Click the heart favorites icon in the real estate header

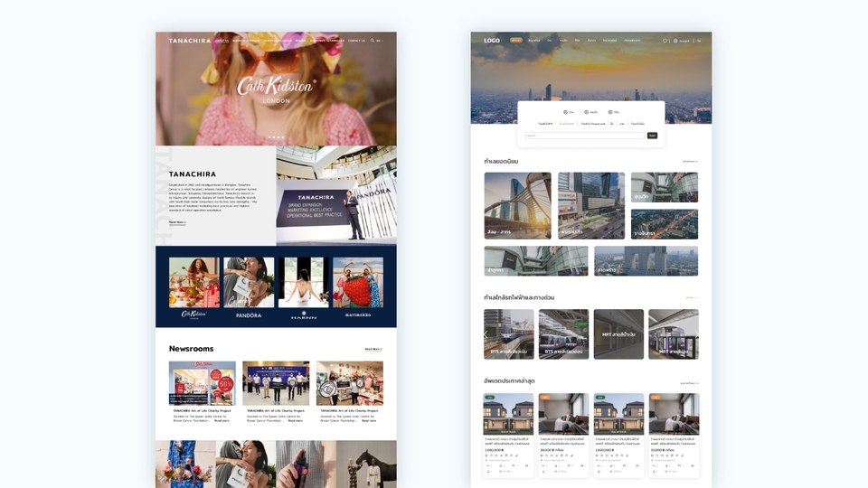tap(665, 41)
